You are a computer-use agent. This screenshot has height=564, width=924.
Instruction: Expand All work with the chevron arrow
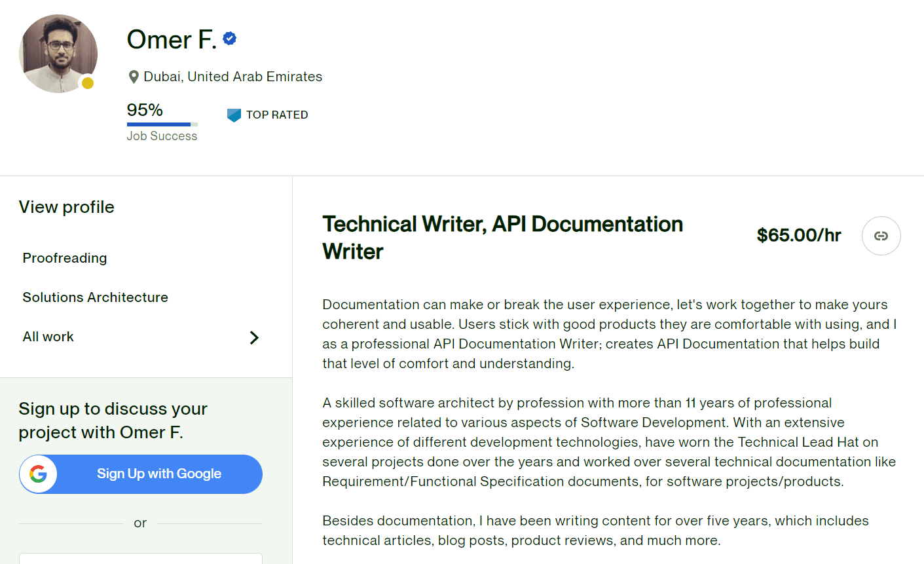tap(254, 337)
